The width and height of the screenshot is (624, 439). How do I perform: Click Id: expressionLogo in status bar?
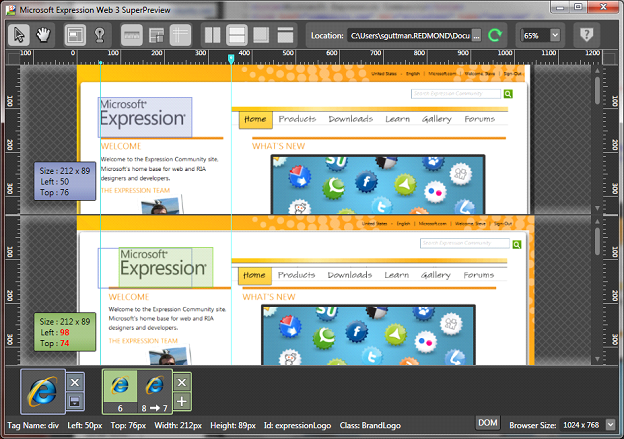tap(297, 425)
